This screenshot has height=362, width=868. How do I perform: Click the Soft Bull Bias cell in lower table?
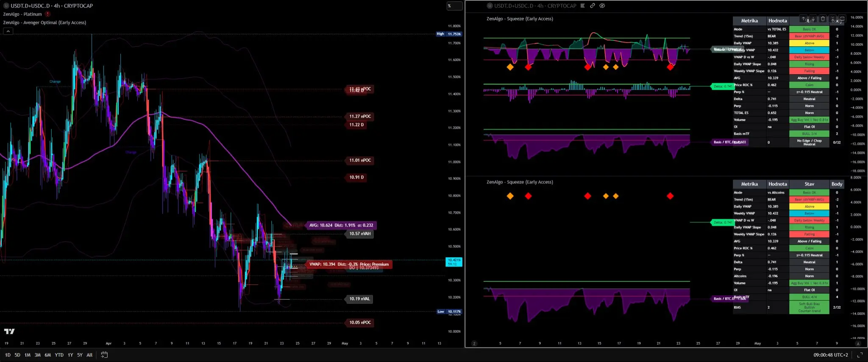click(809, 307)
